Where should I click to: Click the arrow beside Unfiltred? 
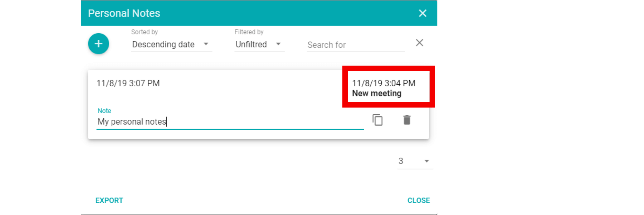[x=278, y=44]
